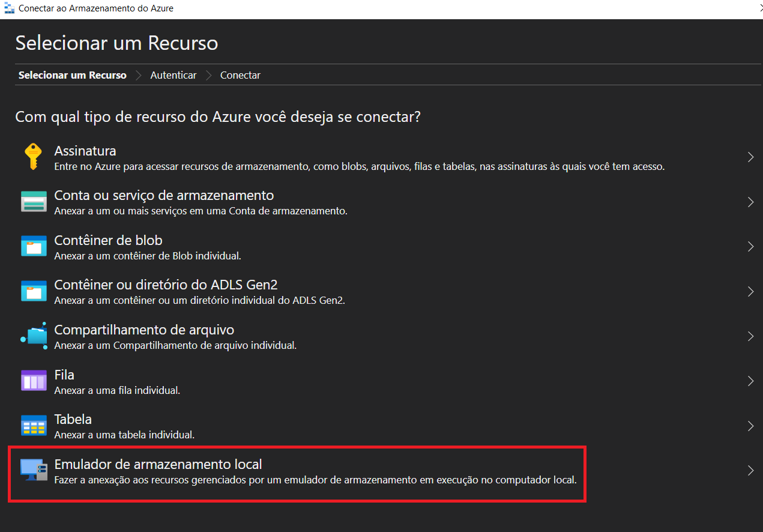Viewport: 763px width, 532px height.
Task: Expand the Assinatura option chevron
Action: tap(750, 157)
